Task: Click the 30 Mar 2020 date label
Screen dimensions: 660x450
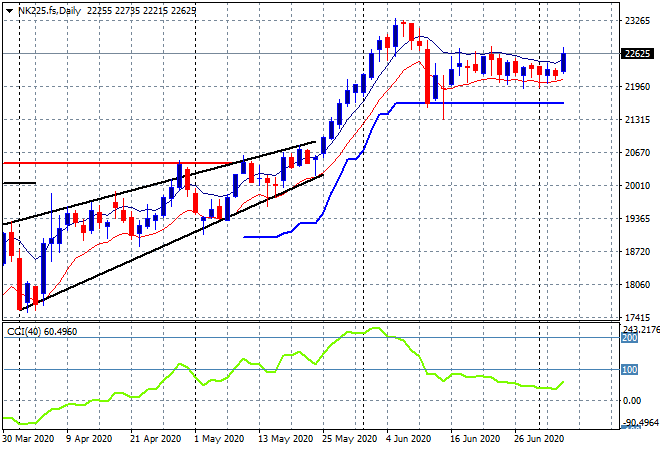Action: click(29, 439)
